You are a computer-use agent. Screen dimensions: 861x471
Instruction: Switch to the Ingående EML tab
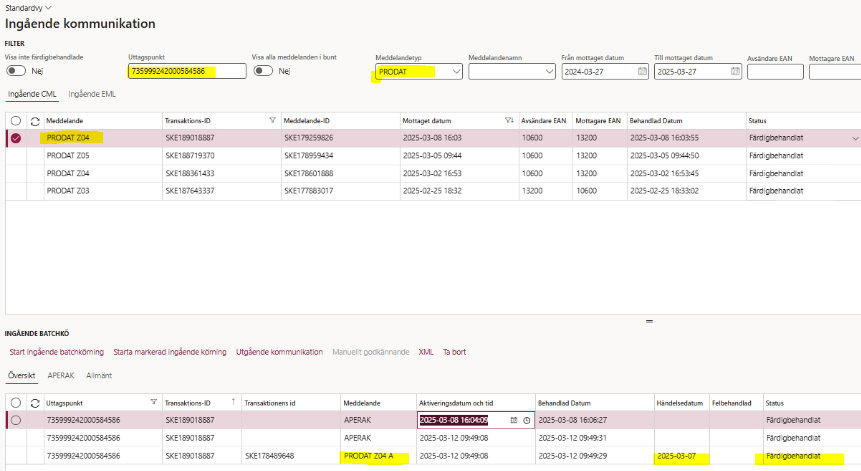click(92, 94)
